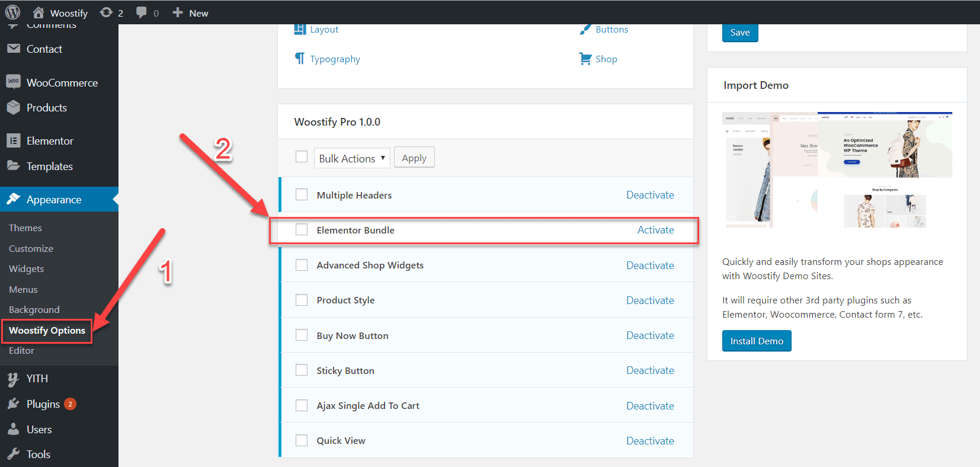Expand the New content menu
Screen dimensions: 980x467
click(x=190, y=13)
